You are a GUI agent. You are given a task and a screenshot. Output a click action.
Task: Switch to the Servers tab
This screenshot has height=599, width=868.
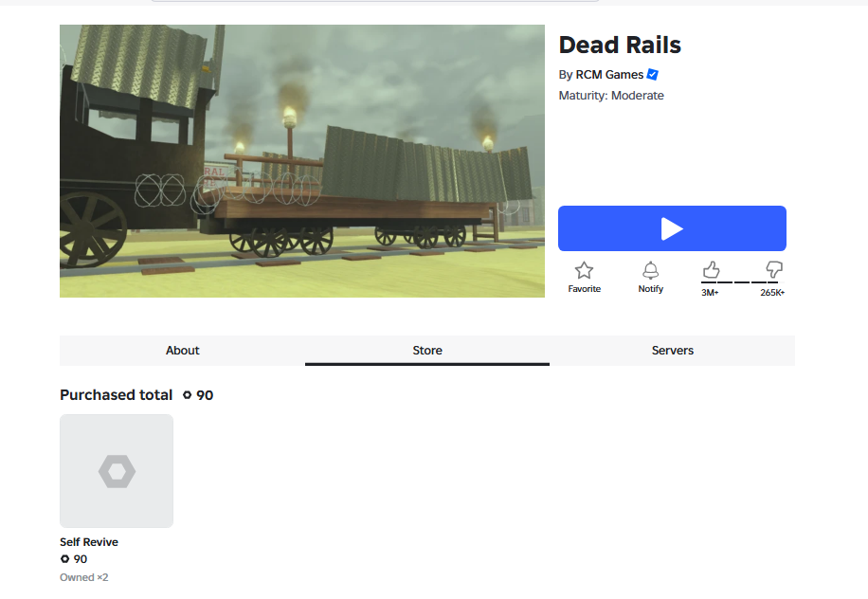[x=673, y=351]
